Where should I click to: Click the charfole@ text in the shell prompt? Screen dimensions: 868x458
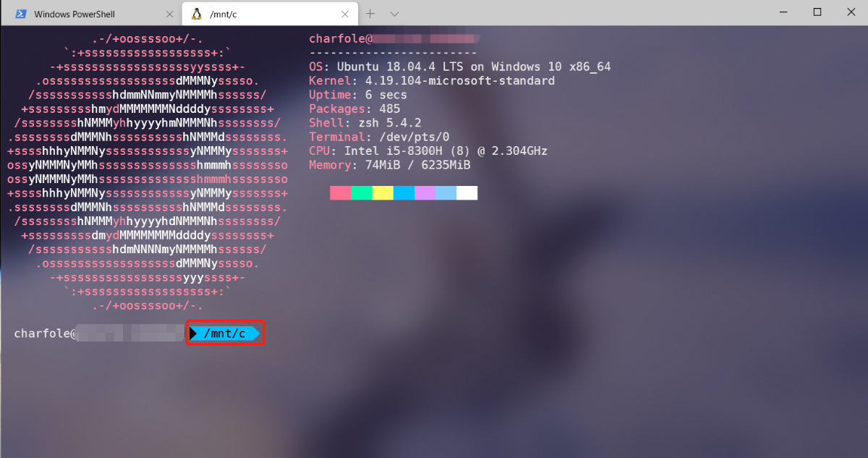coord(45,334)
